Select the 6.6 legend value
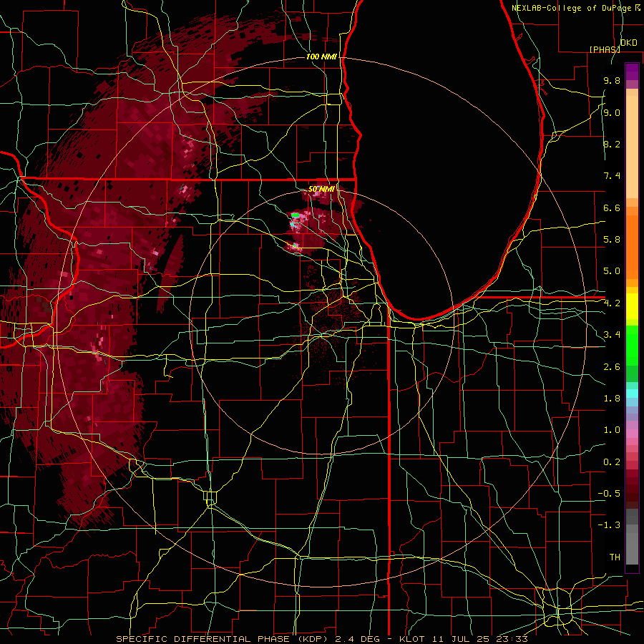The image size is (644, 644). [x=612, y=208]
